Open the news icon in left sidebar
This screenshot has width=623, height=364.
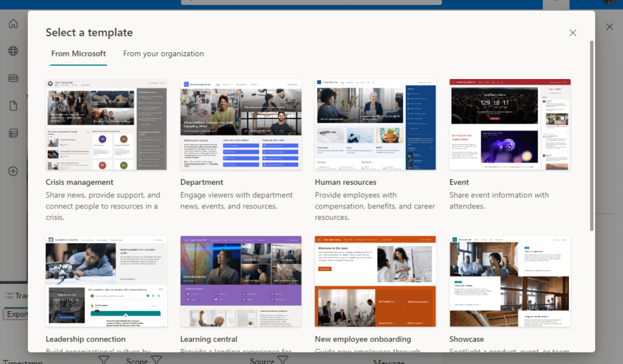tap(13, 78)
